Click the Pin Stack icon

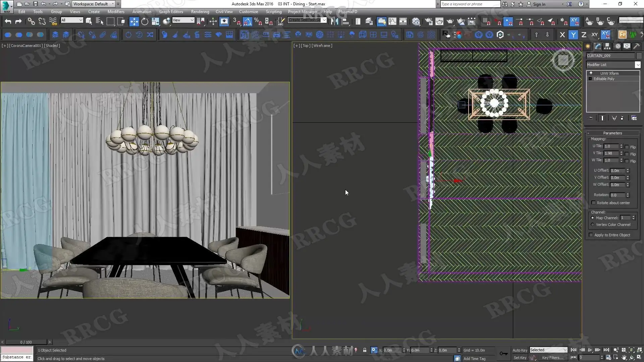(591, 118)
